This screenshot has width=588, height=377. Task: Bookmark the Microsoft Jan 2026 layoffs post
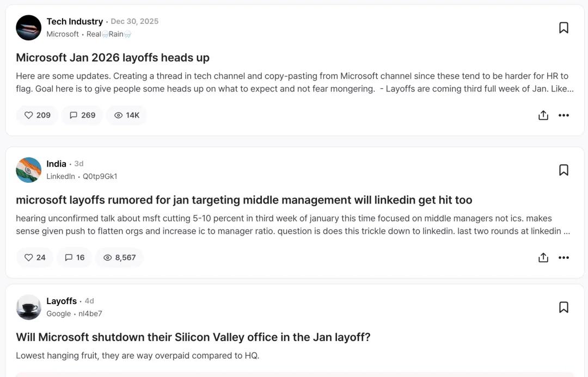pos(563,28)
